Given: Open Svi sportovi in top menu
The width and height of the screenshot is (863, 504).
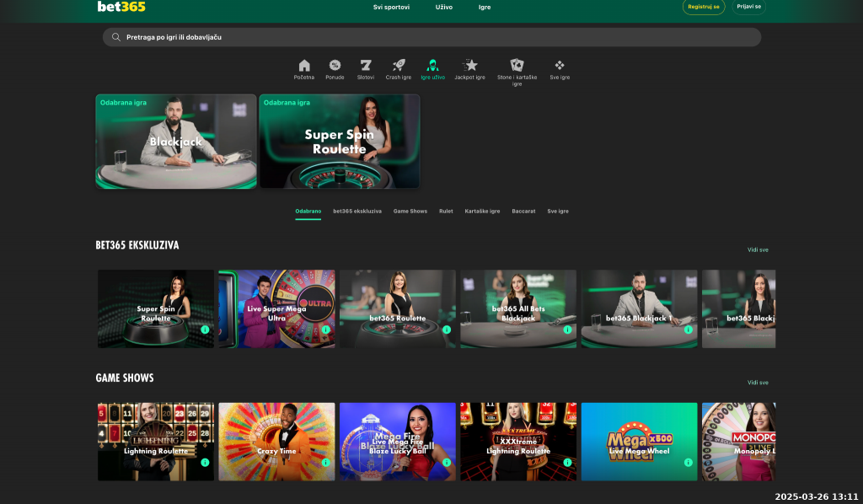Looking at the screenshot, I should 391,7.
